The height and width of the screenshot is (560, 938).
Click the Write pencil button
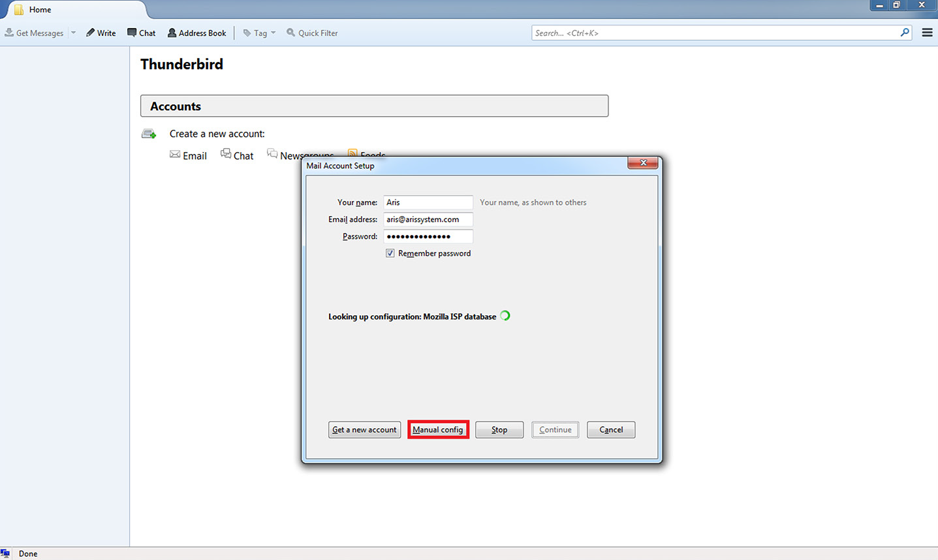[101, 33]
